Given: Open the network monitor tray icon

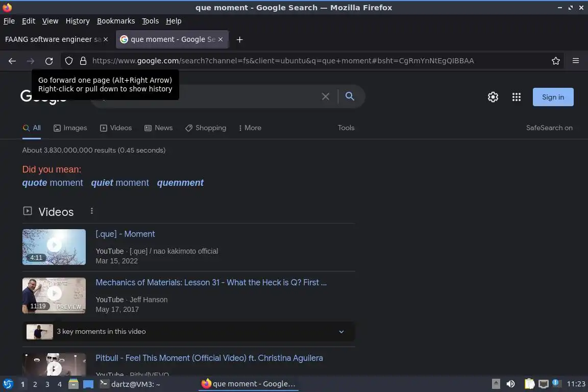Looking at the screenshot, I should [544, 384].
